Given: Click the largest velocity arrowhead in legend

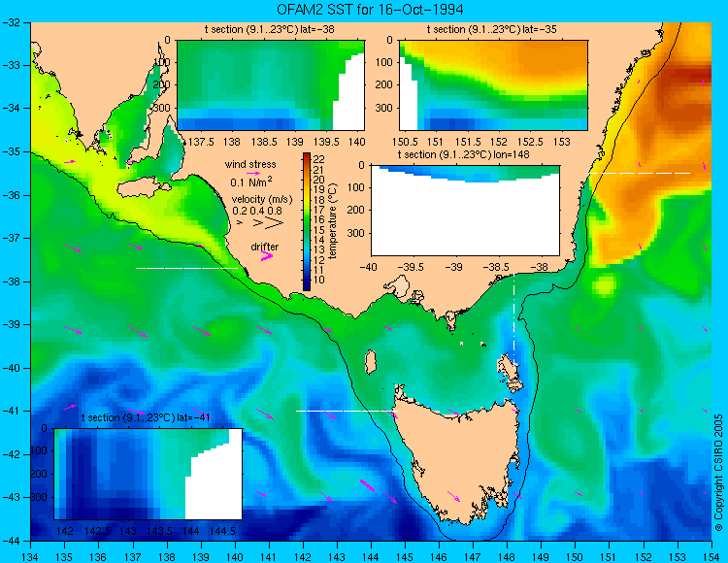Looking at the screenshot, I should [275, 223].
